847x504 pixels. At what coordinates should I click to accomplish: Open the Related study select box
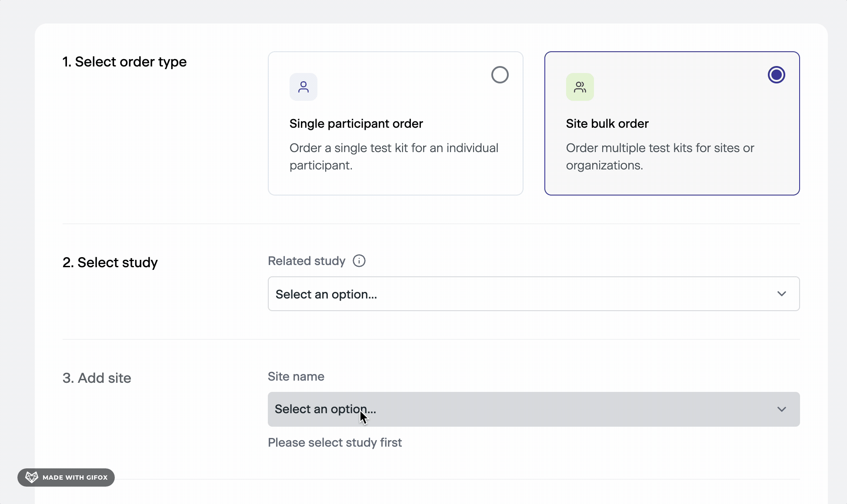[x=522, y=294]
